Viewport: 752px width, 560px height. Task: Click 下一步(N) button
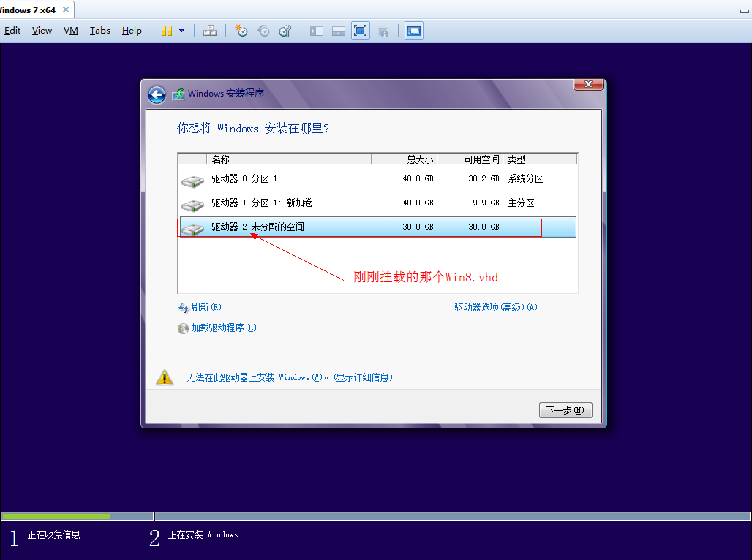[565, 410]
